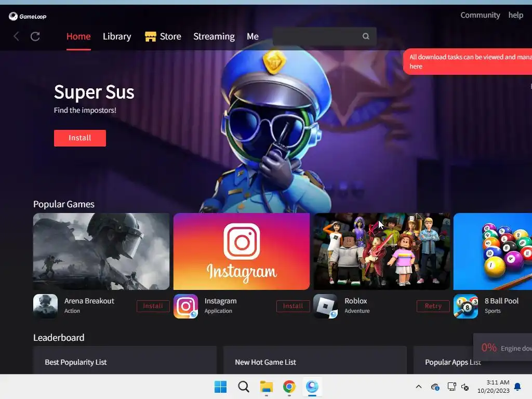Open Windows taskbar search
Screen dimensions: 532x399
pyautogui.click(x=244, y=387)
